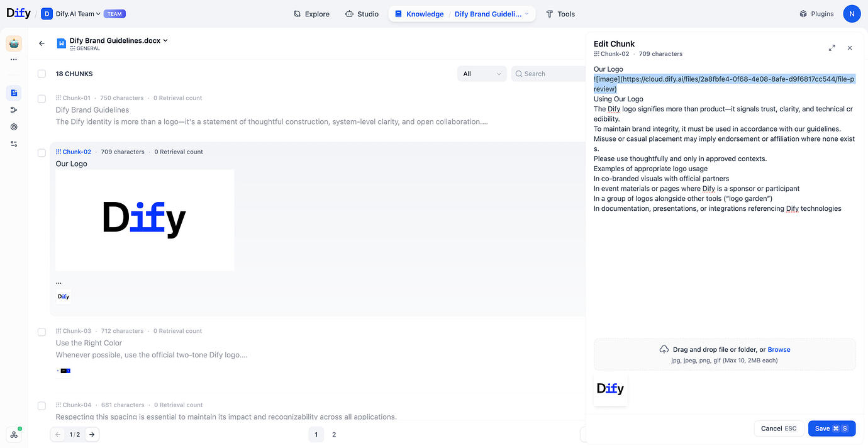Expand the Dify Brand Guidelines.docx title dropdown

(x=165, y=40)
